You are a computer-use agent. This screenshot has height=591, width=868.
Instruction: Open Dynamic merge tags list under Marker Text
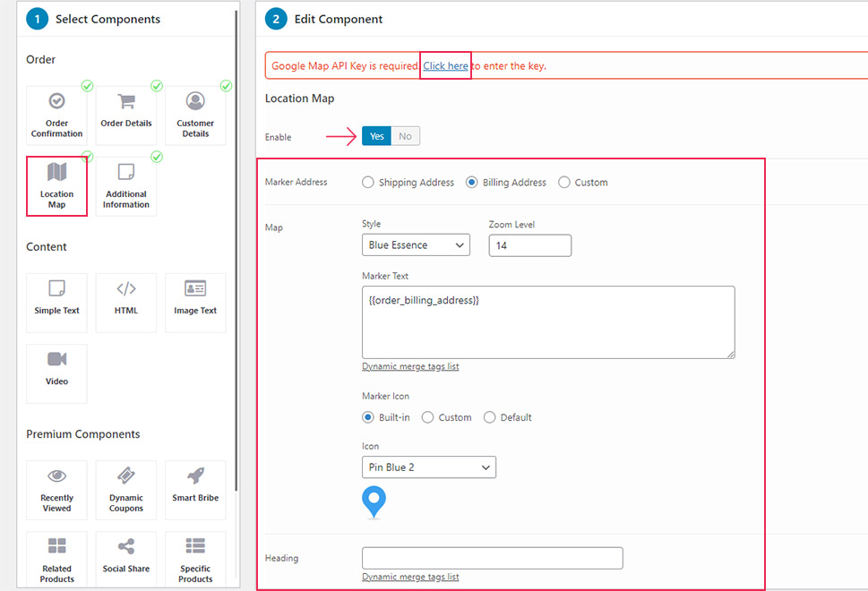click(410, 366)
